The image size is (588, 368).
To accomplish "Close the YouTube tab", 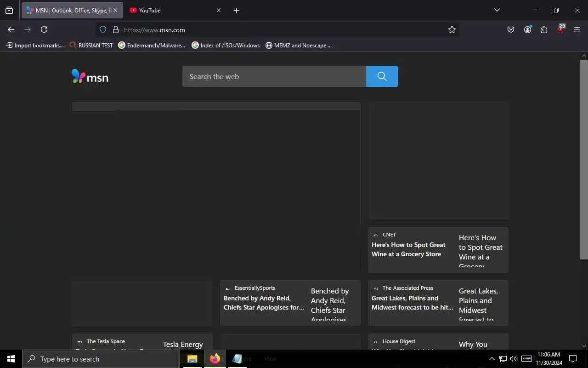I will 219,10.
